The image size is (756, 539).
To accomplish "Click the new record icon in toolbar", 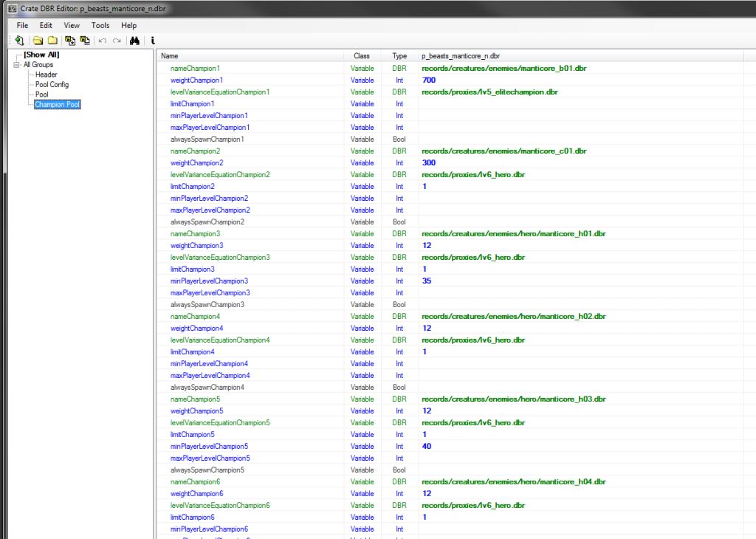I will (18, 41).
